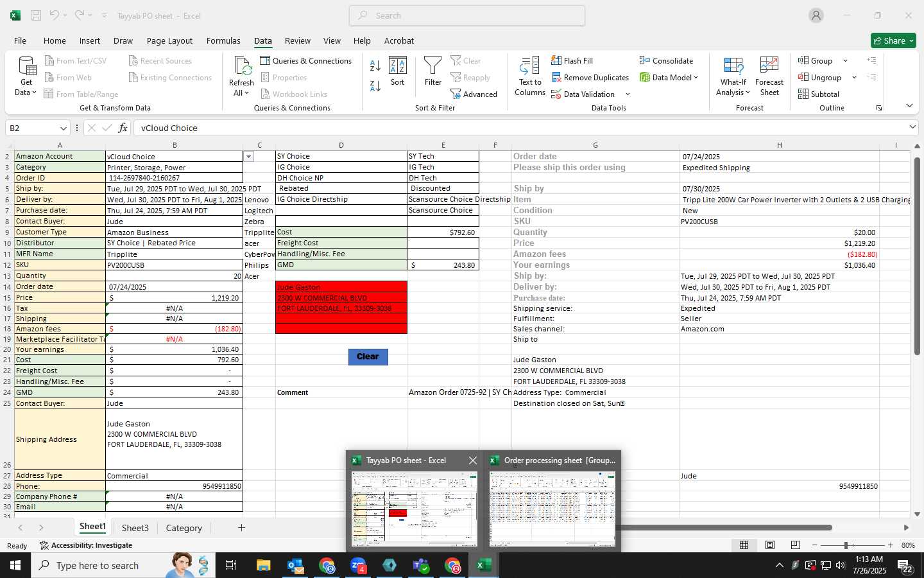Expand the formula bar
This screenshot has width=924, height=578.
coord(912,127)
